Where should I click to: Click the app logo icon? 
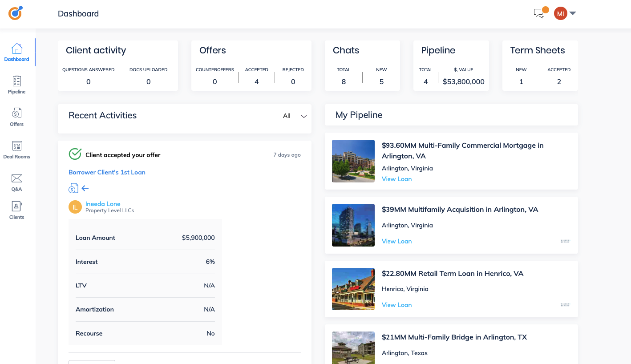click(16, 13)
